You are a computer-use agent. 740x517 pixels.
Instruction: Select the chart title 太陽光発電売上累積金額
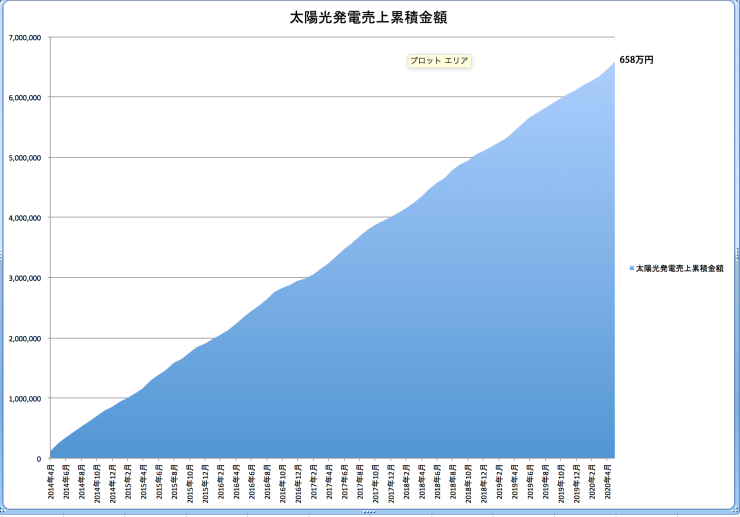click(x=368, y=17)
